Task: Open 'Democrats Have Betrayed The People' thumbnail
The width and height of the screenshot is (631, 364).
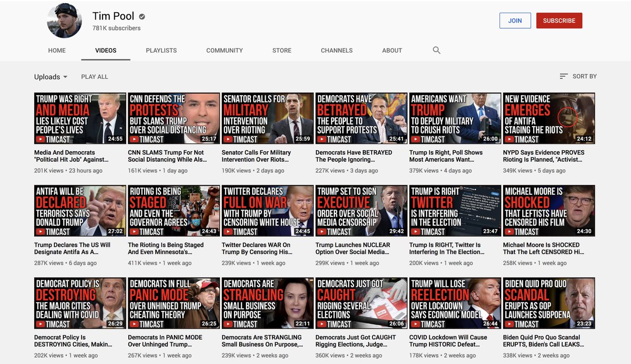Action: [361, 118]
